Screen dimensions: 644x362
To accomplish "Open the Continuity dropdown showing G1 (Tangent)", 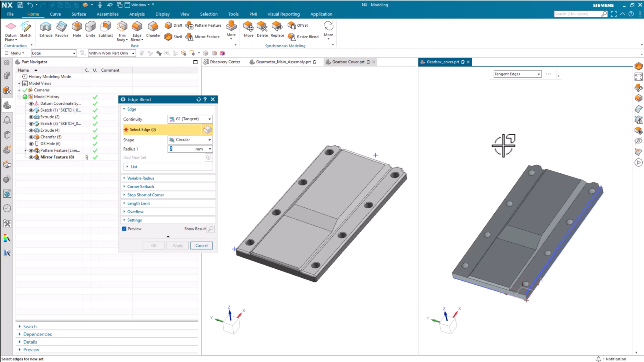I will pyautogui.click(x=209, y=119).
